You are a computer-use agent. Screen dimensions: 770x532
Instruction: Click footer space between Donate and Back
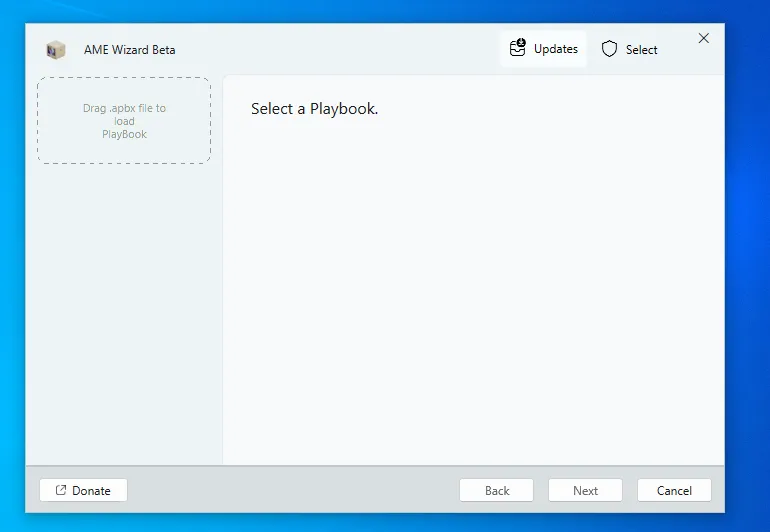290,490
